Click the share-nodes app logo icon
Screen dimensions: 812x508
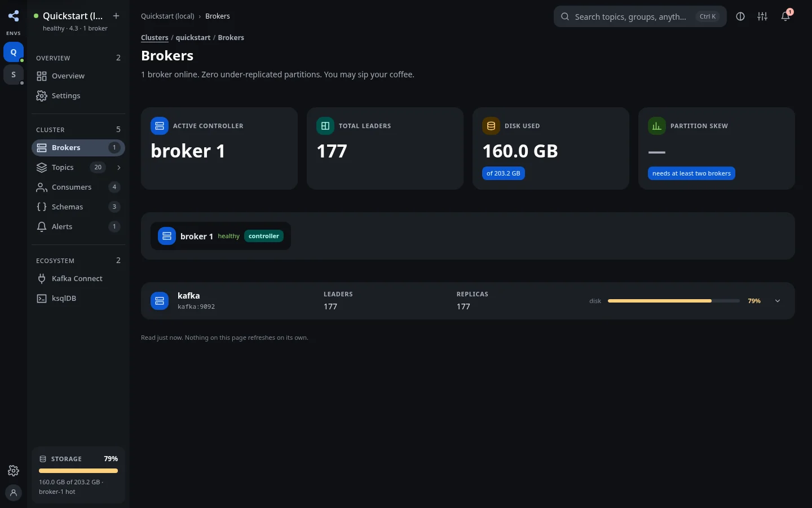14,16
